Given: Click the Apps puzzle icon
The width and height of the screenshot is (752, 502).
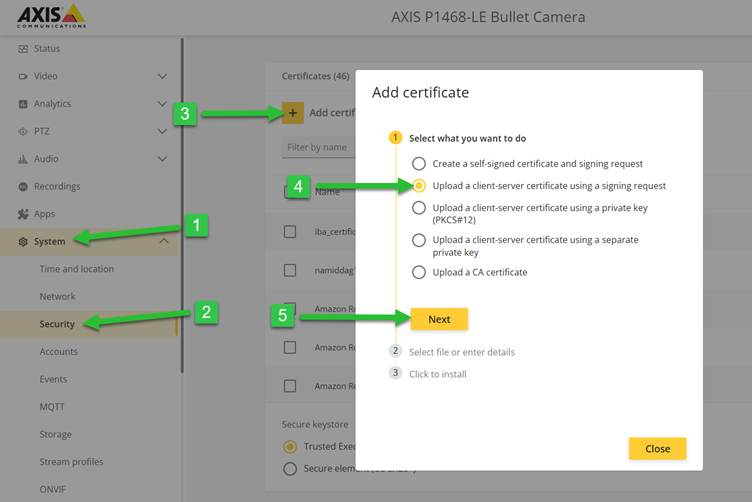Looking at the screenshot, I should pos(23,214).
